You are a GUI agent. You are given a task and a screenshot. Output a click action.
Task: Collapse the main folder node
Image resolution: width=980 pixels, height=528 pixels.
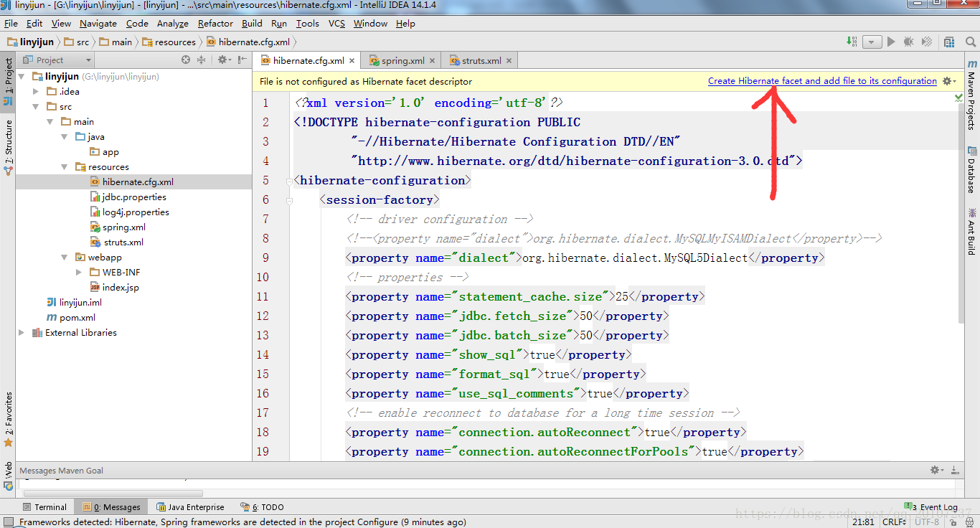50,121
